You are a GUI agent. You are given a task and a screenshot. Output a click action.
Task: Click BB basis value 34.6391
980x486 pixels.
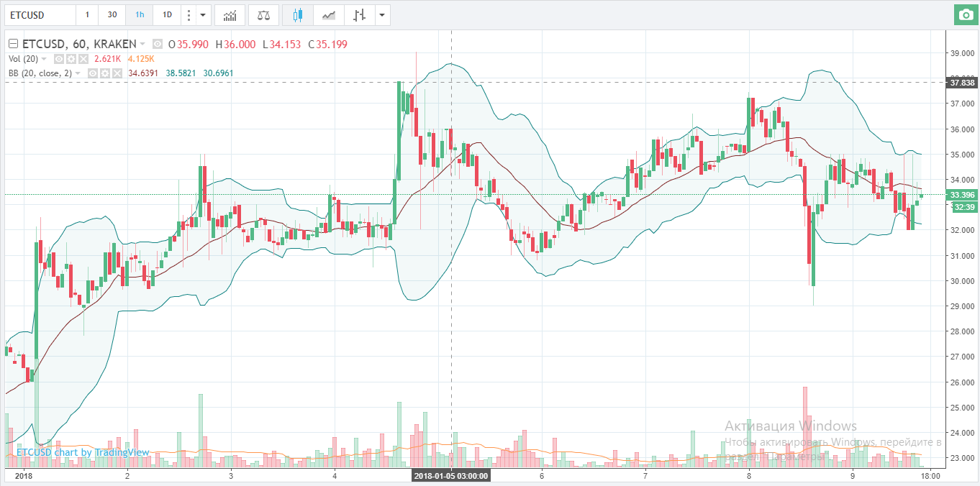(143, 73)
